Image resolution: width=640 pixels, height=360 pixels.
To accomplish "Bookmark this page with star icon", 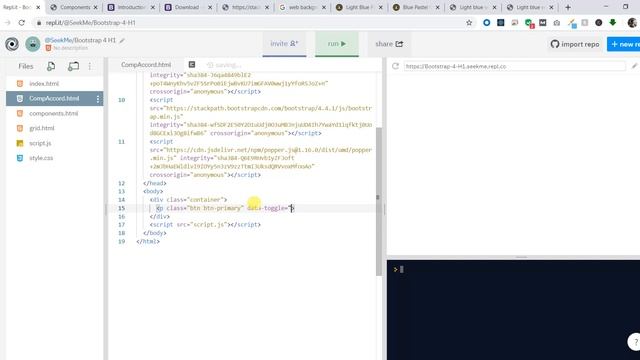I will tap(469, 23).
